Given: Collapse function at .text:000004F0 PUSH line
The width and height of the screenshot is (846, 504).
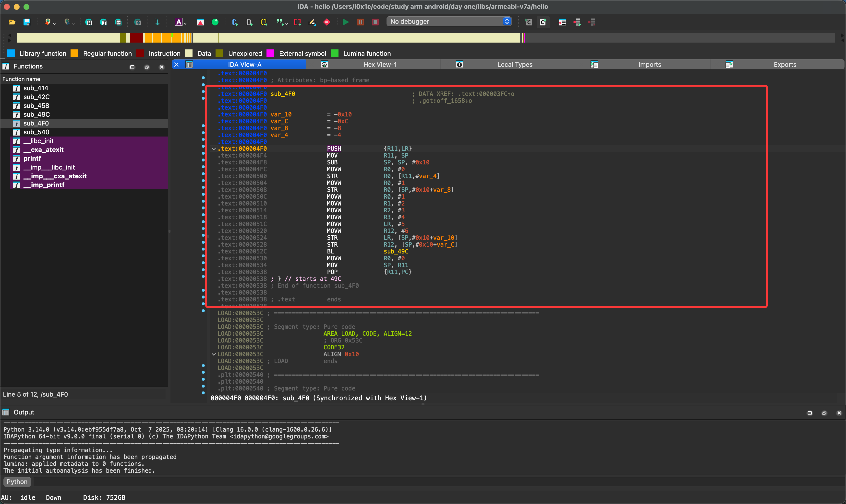Looking at the screenshot, I should coord(214,149).
